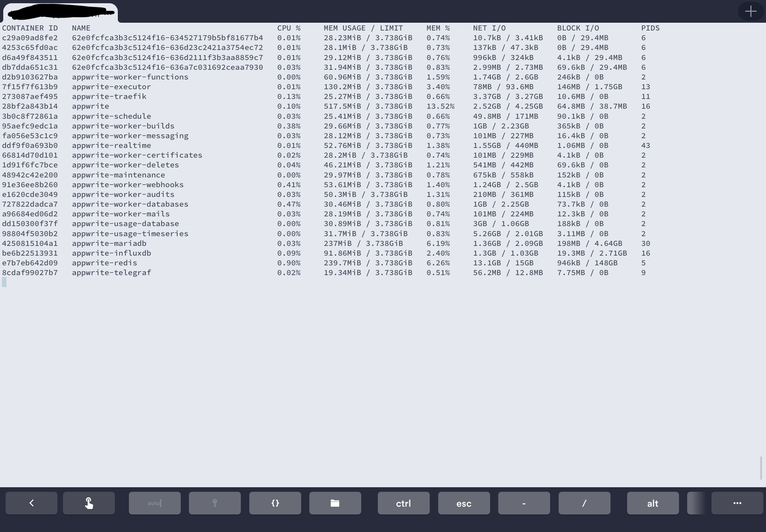
Task: Click the appwrite-redis container name
Action: [x=104, y=263]
